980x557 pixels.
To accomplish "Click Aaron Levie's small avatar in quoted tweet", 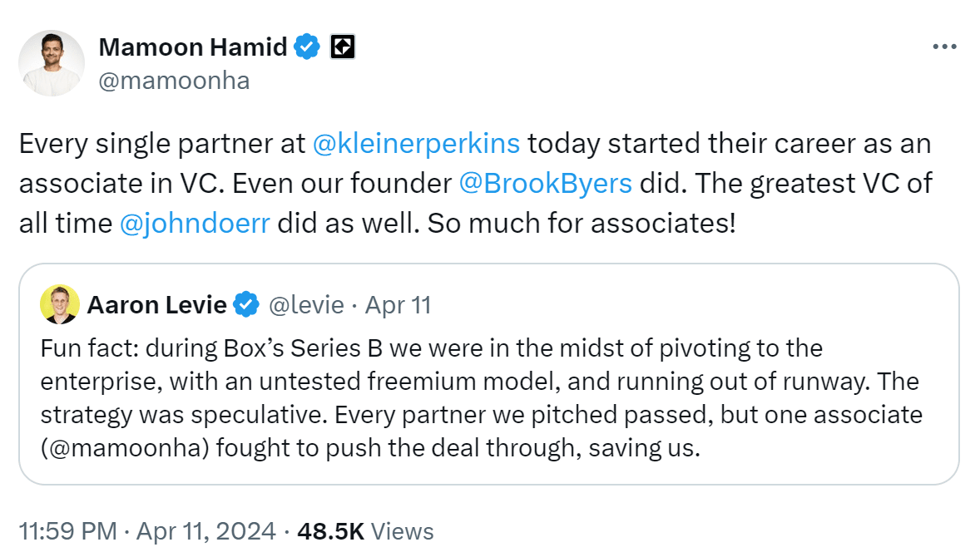I will (x=59, y=304).
